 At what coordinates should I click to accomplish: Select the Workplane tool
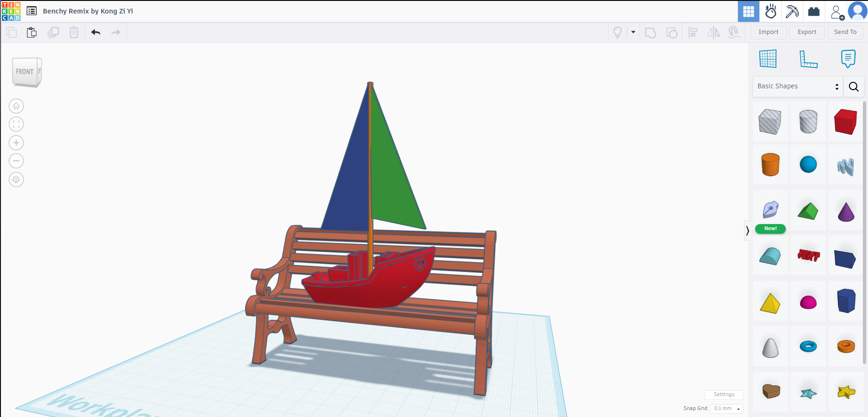(768, 59)
